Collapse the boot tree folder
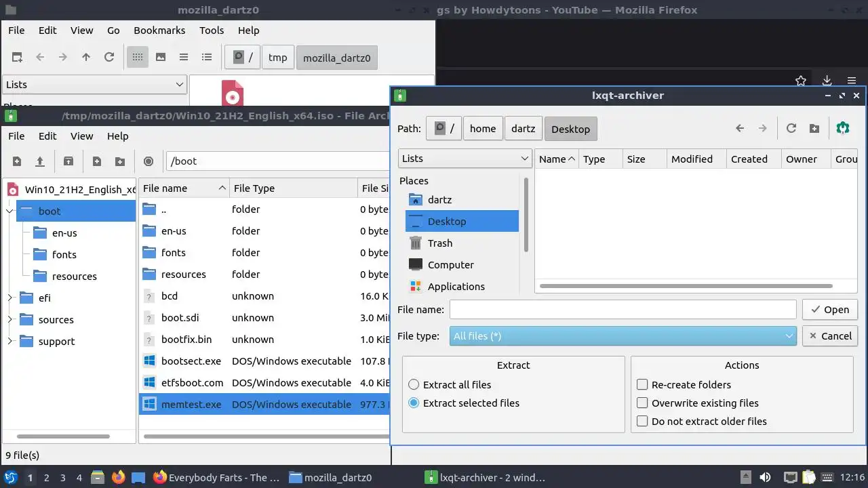The width and height of the screenshot is (868, 488). pyautogui.click(x=10, y=211)
